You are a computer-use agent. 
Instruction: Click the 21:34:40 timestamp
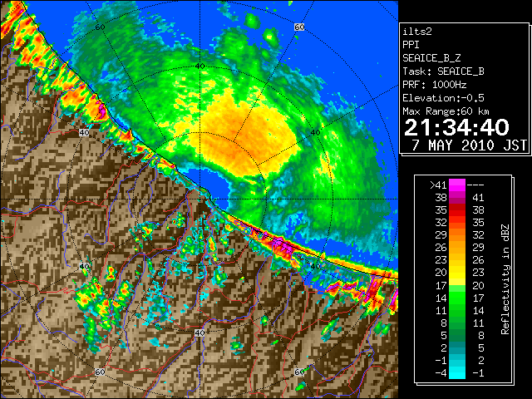456,127
